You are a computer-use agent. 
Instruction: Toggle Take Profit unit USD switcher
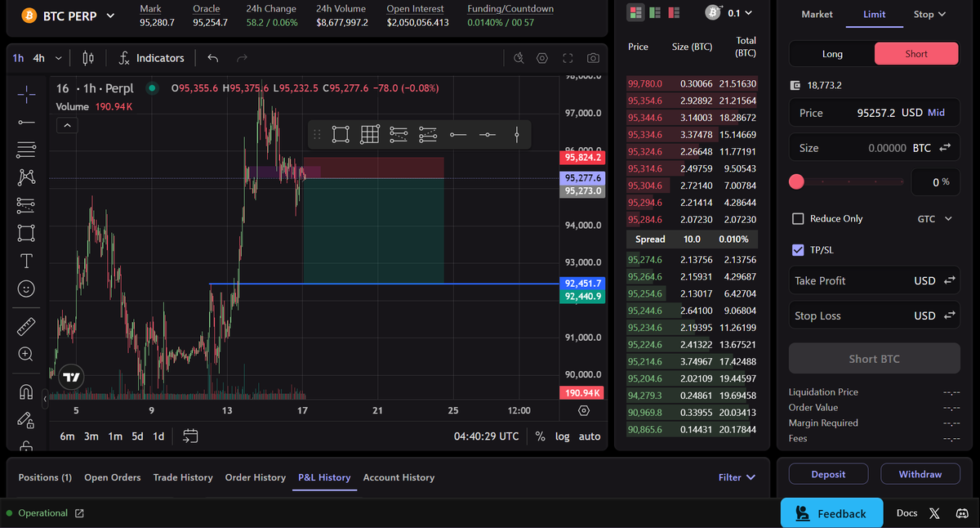click(x=934, y=280)
